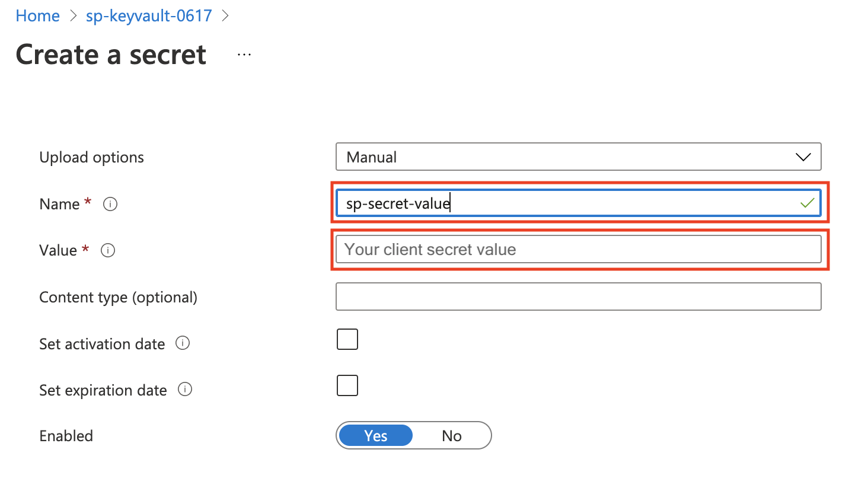Click the Content type optional input field
The height and width of the screenshot is (491, 868).
[x=578, y=296]
